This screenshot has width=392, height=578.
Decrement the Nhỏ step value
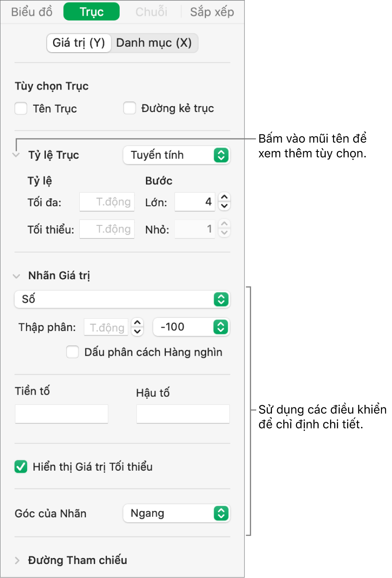tap(224, 232)
